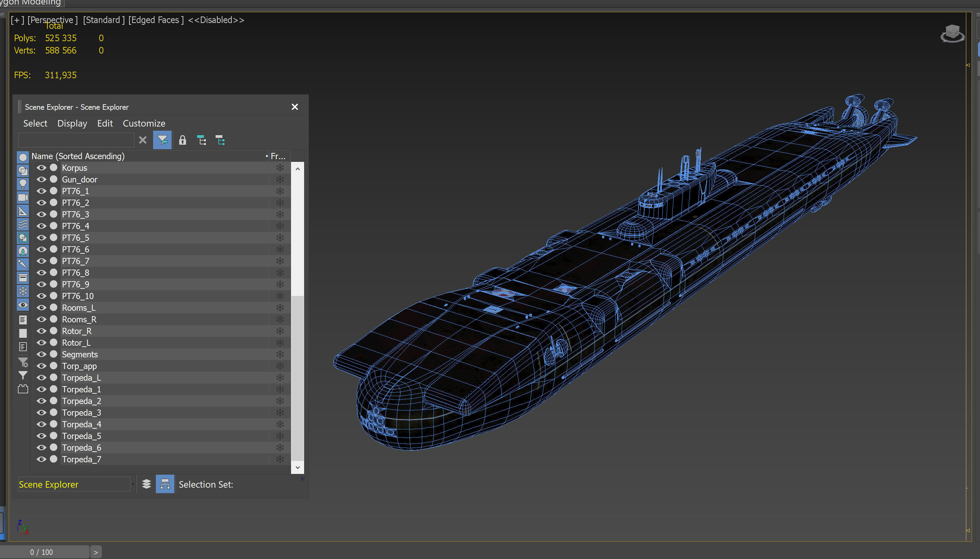980x559 pixels.
Task: Toggle Display Frozen Objects snowflake filter
Action: (x=23, y=291)
